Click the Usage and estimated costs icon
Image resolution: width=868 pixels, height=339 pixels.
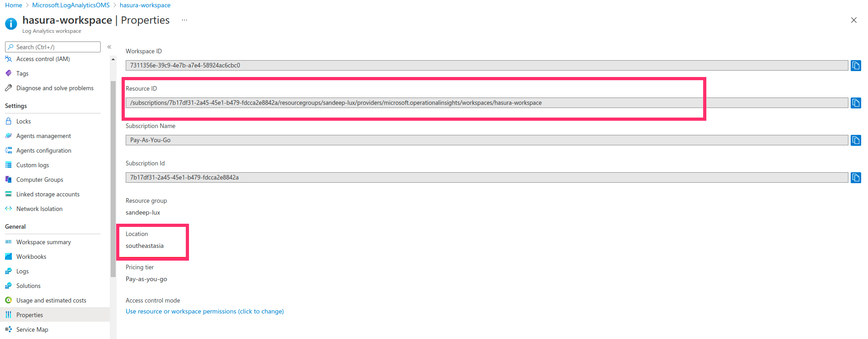click(x=8, y=300)
